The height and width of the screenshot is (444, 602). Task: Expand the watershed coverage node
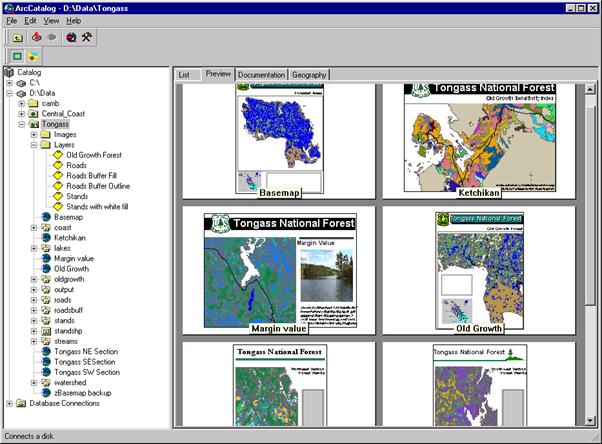pyautogui.click(x=34, y=382)
